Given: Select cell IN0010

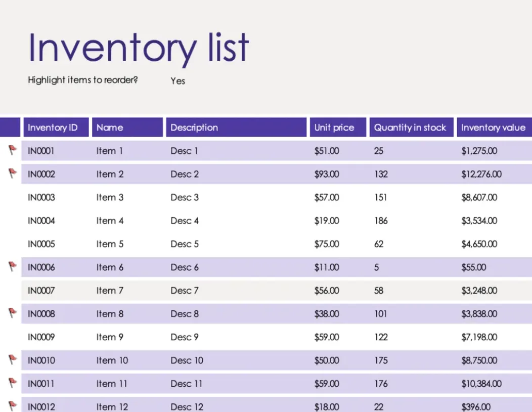Looking at the screenshot, I should [41, 360].
